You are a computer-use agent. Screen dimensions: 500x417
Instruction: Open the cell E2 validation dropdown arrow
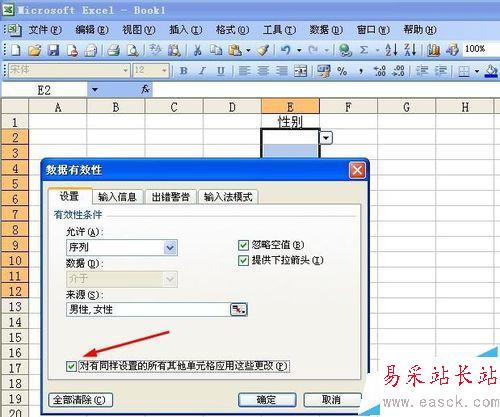pyautogui.click(x=326, y=138)
